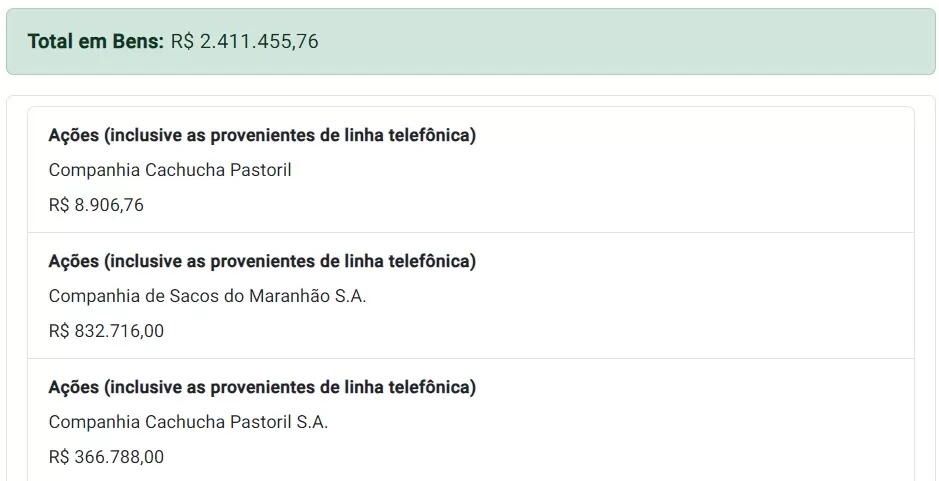
Task: Click the value R$ 8.906,76
Action: point(96,205)
